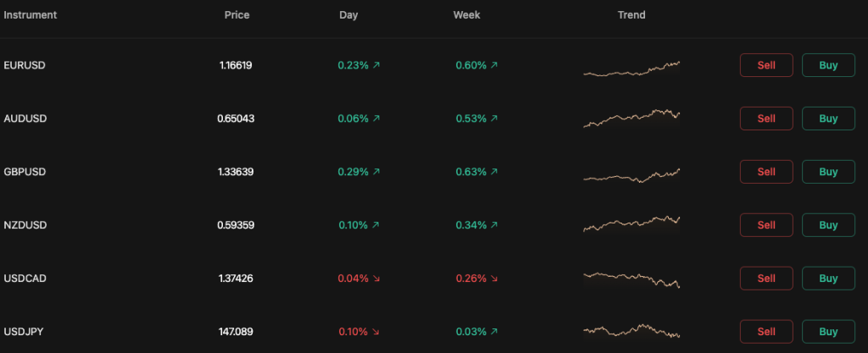Click the down arrow beside USDJPY day change
Image resolution: width=868 pixels, height=353 pixels.
pyautogui.click(x=376, y=332)
